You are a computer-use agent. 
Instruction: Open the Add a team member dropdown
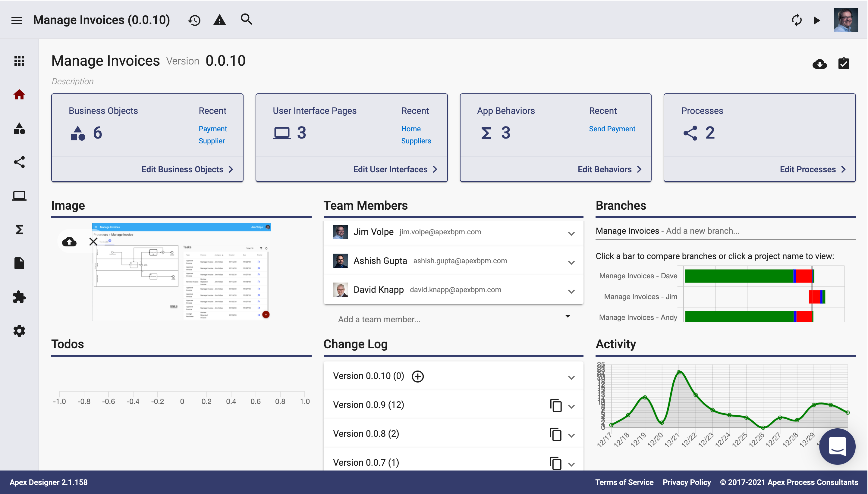click(567, 316)
